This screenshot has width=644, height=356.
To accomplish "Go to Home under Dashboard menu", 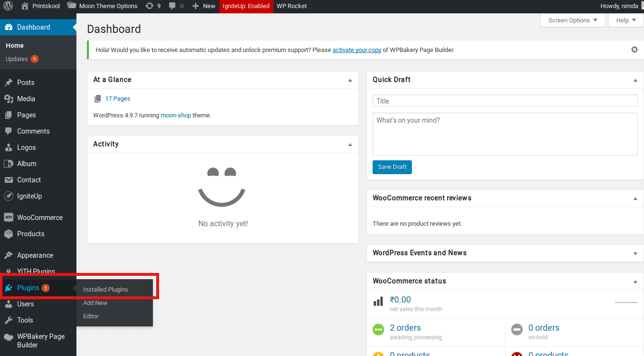I will [x=15, y=45].
